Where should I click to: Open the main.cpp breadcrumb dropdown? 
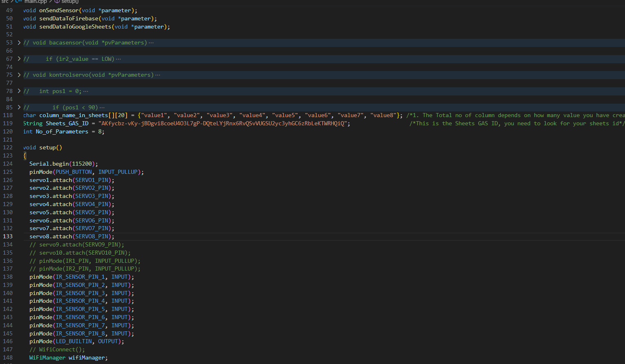point(35,2)
